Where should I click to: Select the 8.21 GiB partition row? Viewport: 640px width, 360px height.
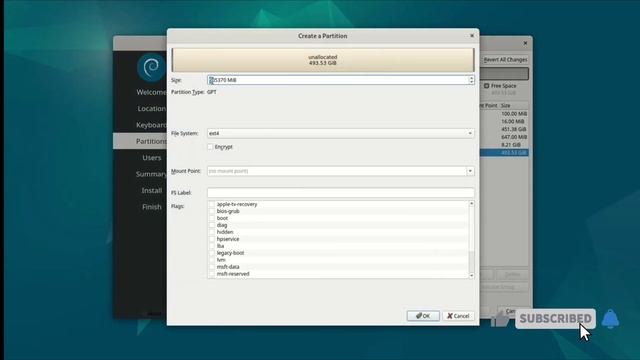tap(504, 145)
